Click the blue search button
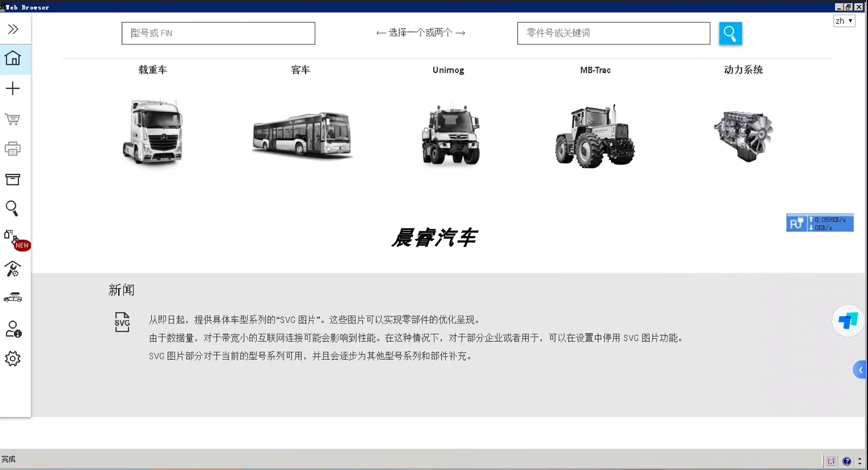The width and height of the screenshot is (868, 470). (731, 33)
